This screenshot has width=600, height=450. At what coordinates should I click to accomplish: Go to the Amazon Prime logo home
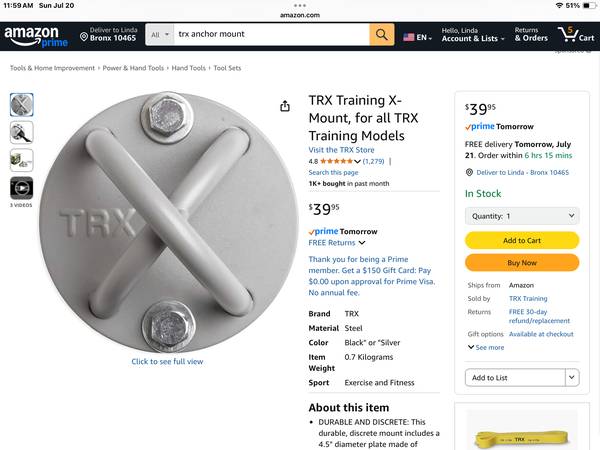pyautogui.click(x=36, y=36)
